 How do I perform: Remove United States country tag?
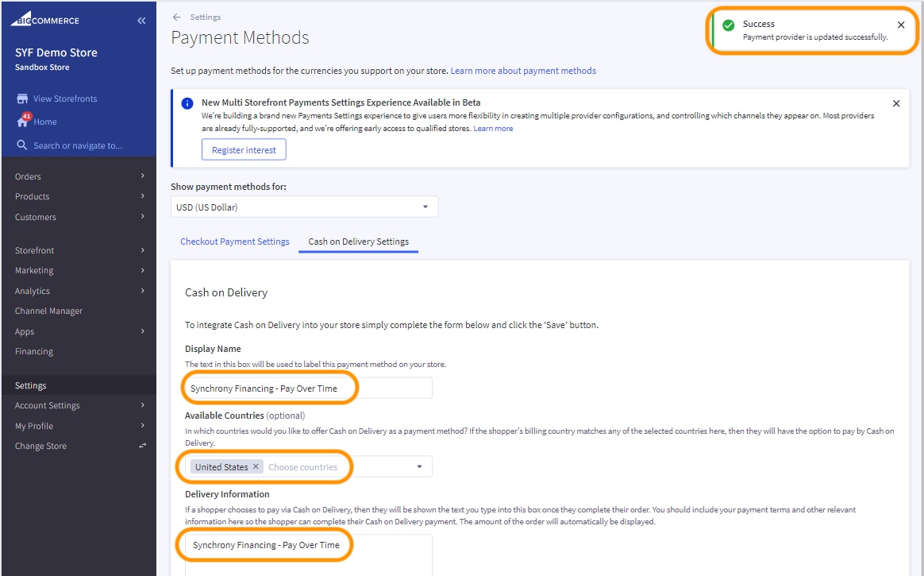tap(256, 466)
